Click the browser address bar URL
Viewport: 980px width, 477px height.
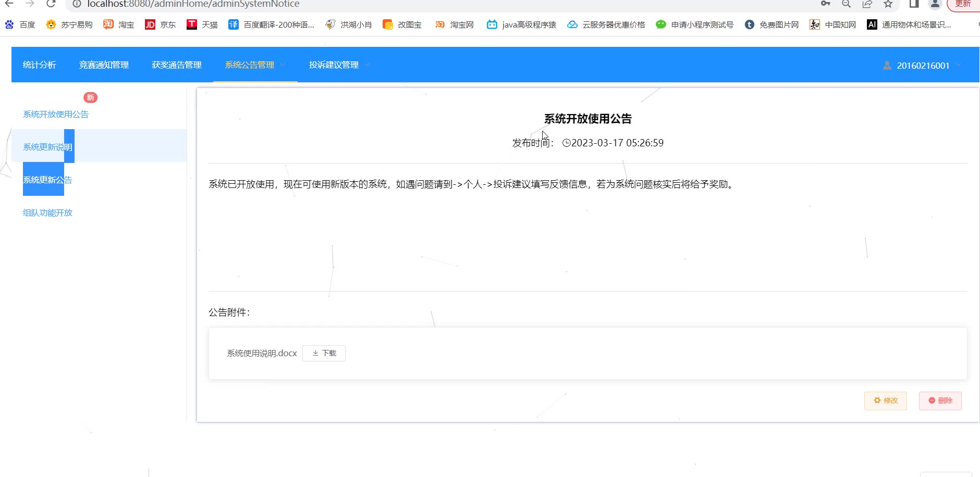tap(193, 4)
